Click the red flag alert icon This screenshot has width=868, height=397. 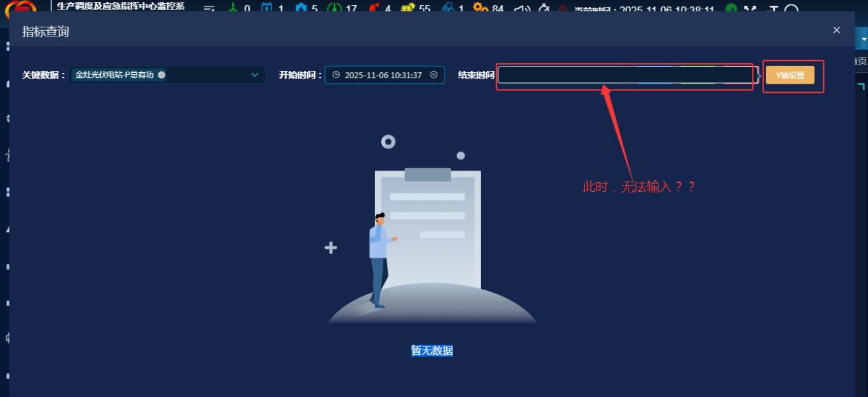tap(373, 8)
